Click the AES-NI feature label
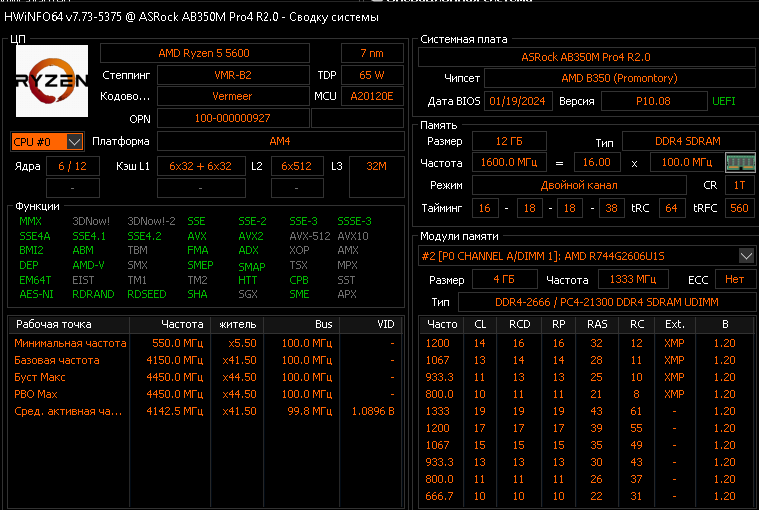The image size is (759, 510). point(36,294)
